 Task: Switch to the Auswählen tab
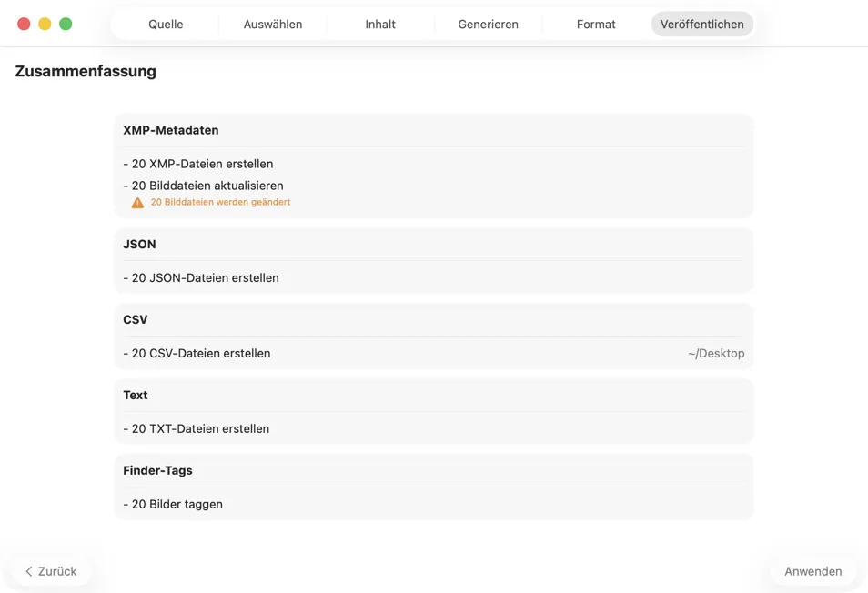click(273, 25)
